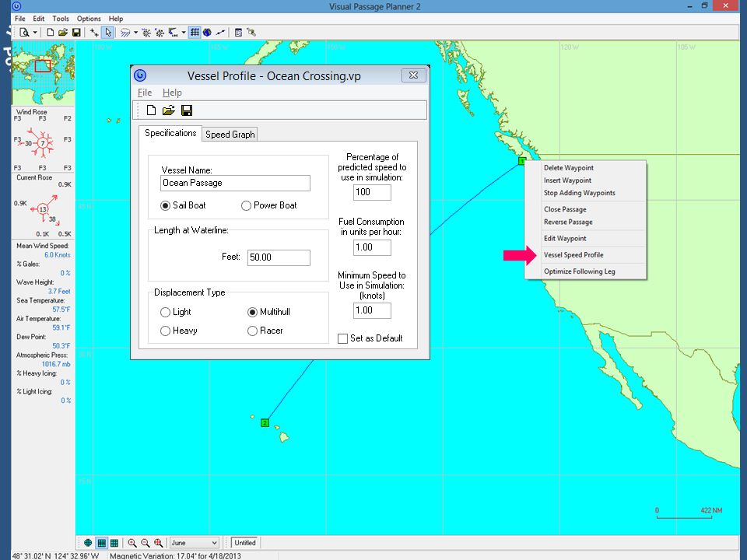Open the Tools menu
747x560 pixels.
click(61, 19)
